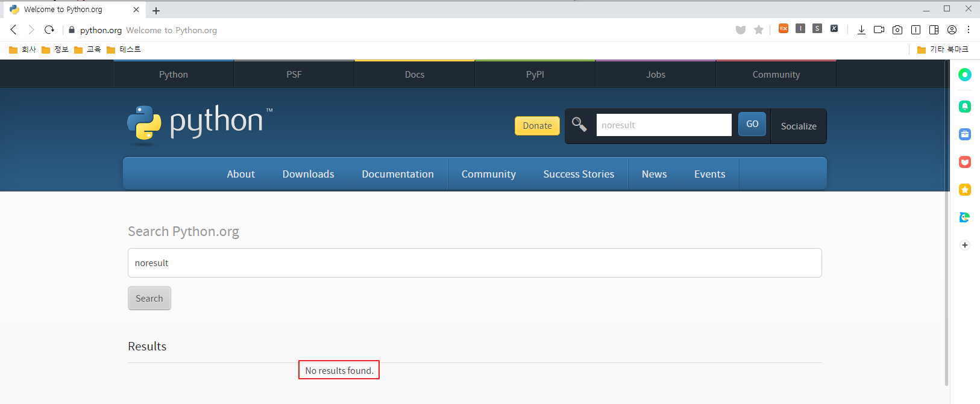Screen dimensions: 980x404
Task: Select the PSF top tab
Action: (294, 74)
